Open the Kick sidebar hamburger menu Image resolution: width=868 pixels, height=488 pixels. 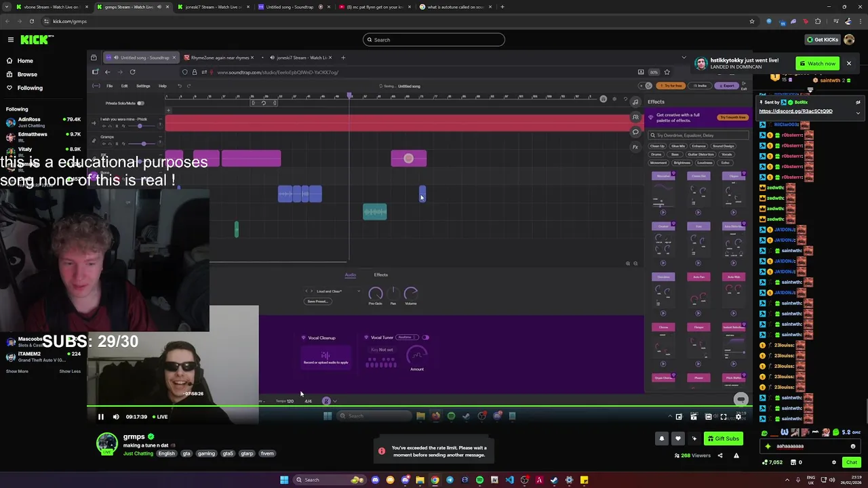11,40
